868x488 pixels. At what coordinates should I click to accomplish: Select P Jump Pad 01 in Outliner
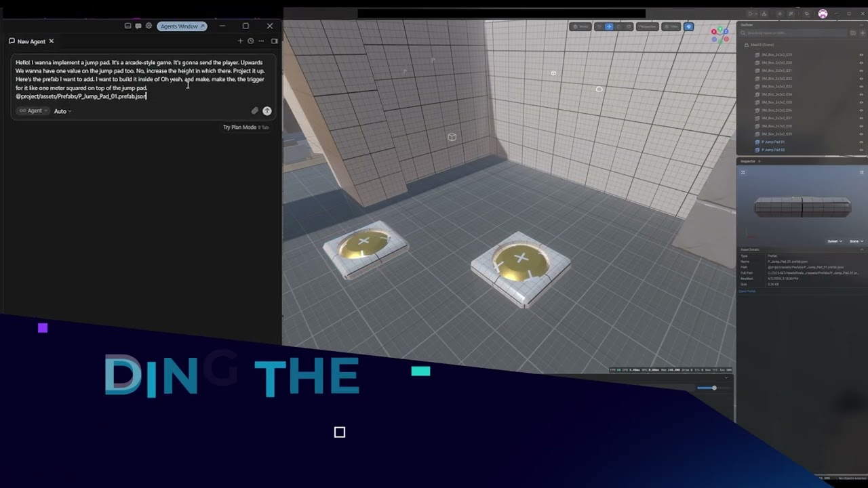click(772, 142)
